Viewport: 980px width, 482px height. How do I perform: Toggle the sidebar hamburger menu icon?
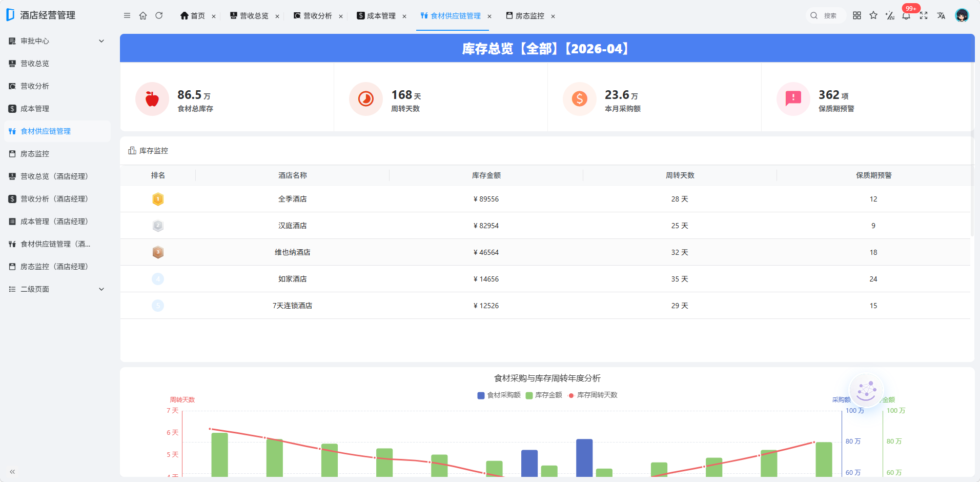pyautogui.click(x=127, y=16)
